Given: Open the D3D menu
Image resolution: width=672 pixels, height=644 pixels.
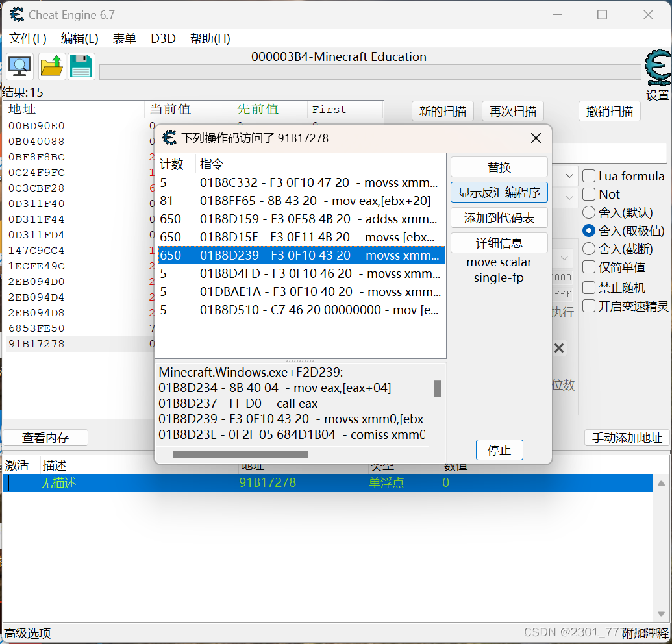Looking at the screenshot, I should [x=163, y=38].
